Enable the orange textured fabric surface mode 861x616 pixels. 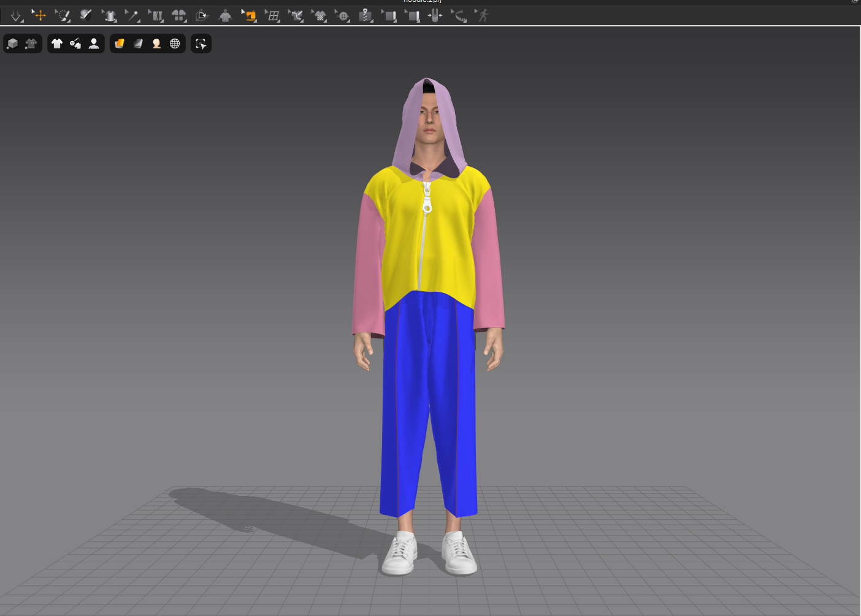[x=120, y=44]
